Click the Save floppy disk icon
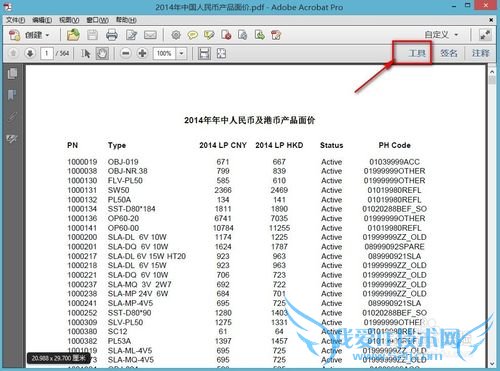The width and height of the screenshot is (500, 371). pyautogui.click(x=92, y=35)
